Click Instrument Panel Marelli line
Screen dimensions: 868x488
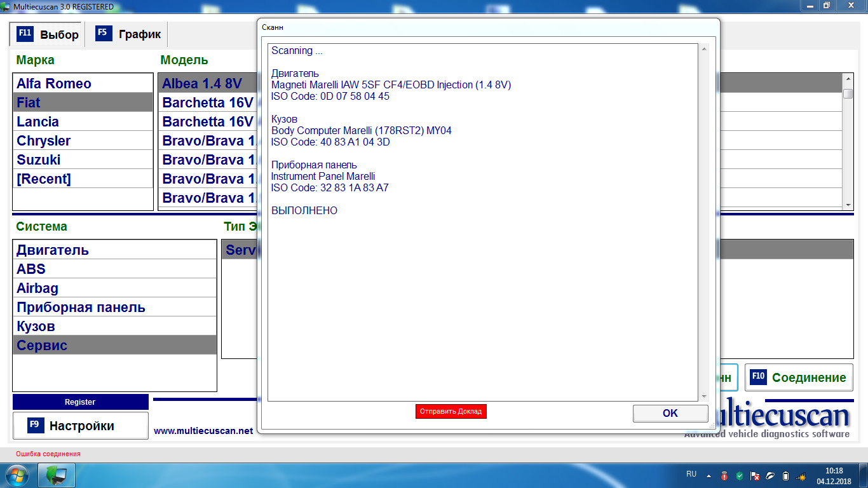(323, 176)
